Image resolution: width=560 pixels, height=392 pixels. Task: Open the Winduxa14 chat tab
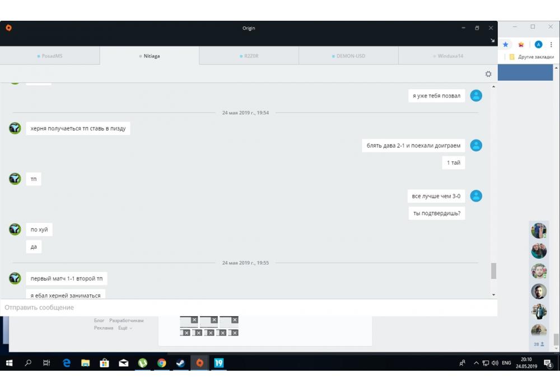tap(448, 55)
